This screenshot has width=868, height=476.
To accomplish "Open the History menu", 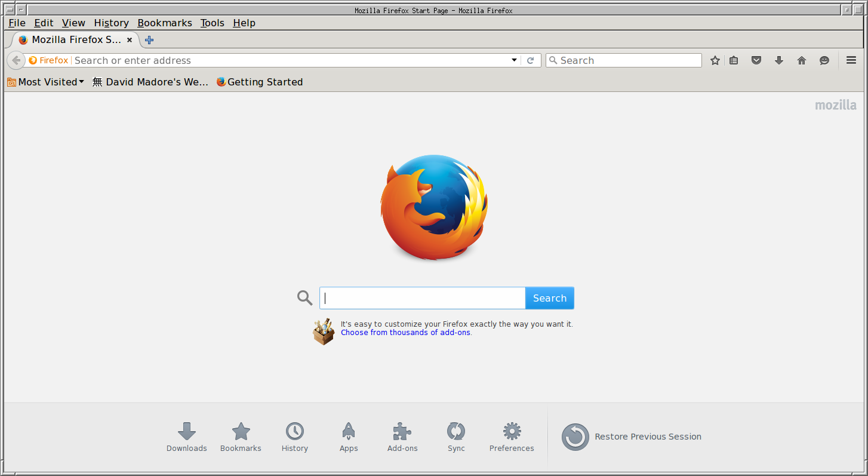I will point(111,23).
